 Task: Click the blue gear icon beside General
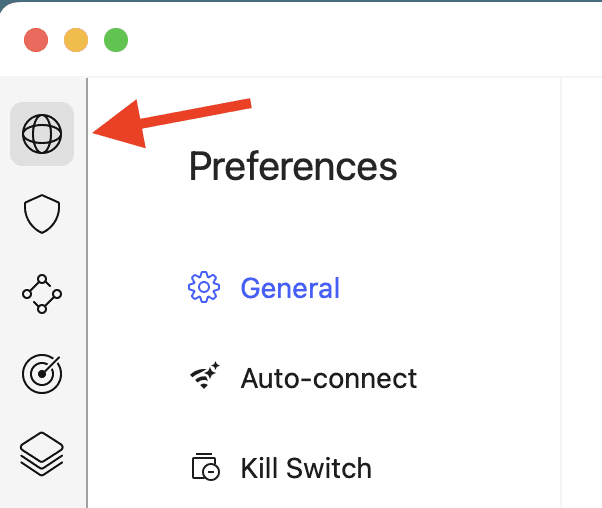[x=204, y=288]
